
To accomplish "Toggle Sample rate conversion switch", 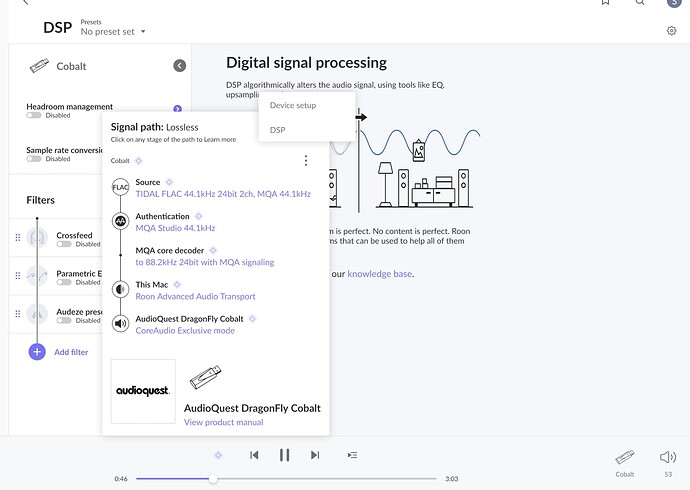I will point(34,159).
